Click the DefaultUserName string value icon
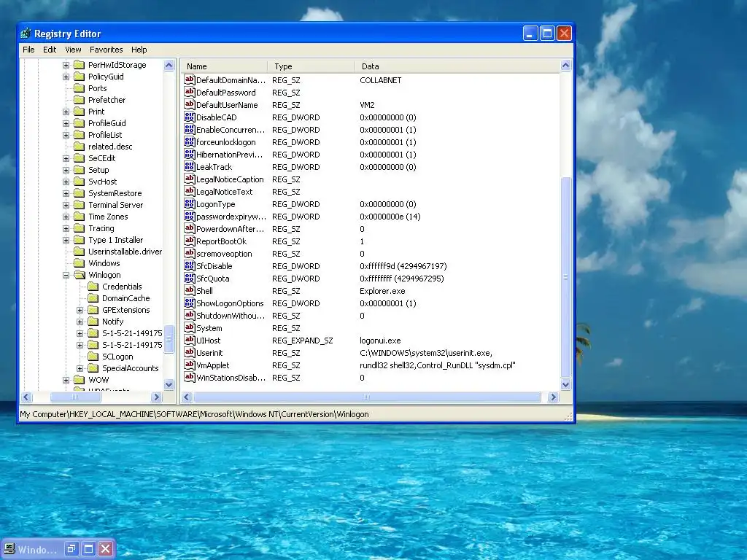This screenshot has width=747, height=560. [x=190, y=104]
